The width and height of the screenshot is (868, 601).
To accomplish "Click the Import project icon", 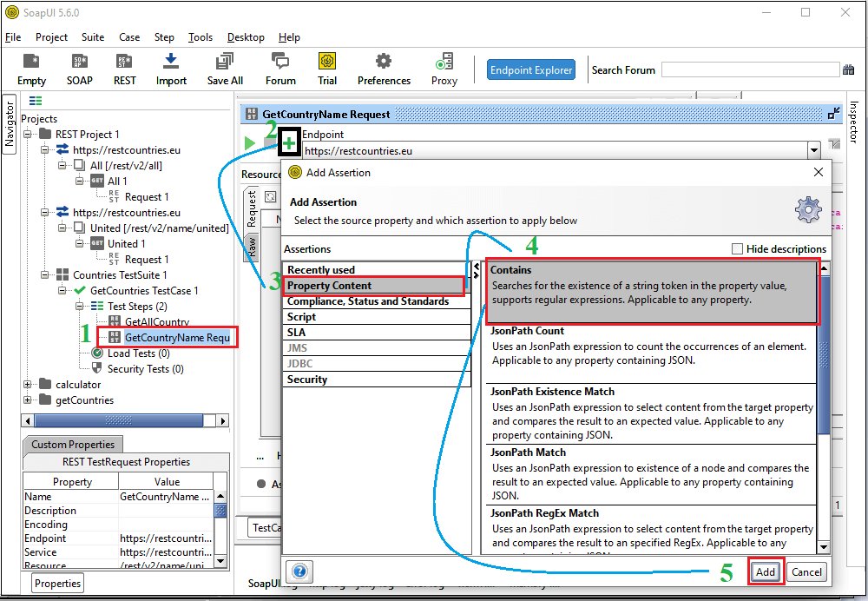I will tap(171, 61).
